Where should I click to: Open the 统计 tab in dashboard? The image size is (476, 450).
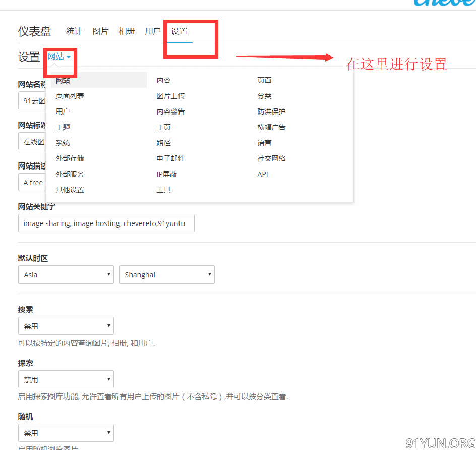tap(74, 31)
